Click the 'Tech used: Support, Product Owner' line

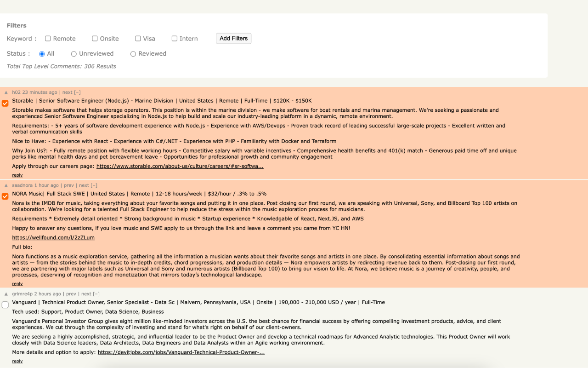(x=88, y=312)
